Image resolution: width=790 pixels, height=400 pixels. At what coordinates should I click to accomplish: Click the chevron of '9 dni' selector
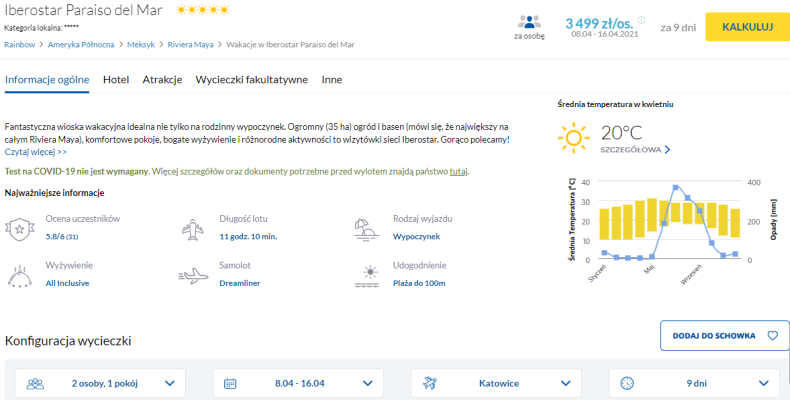(x=763, y=383)
